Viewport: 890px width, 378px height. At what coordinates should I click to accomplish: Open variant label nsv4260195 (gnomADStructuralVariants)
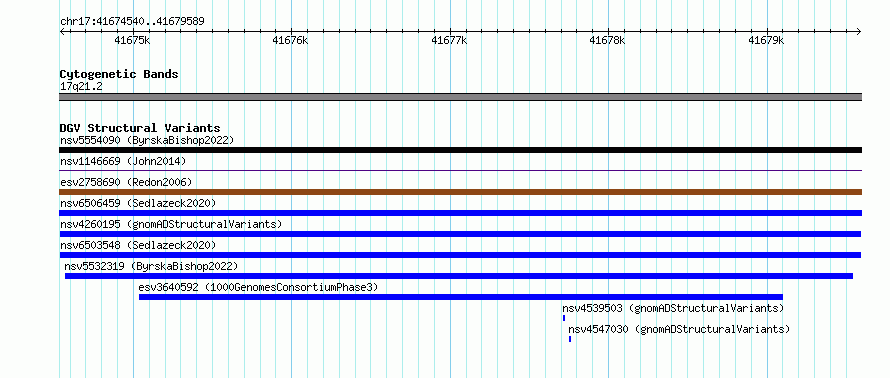(171, 224)
